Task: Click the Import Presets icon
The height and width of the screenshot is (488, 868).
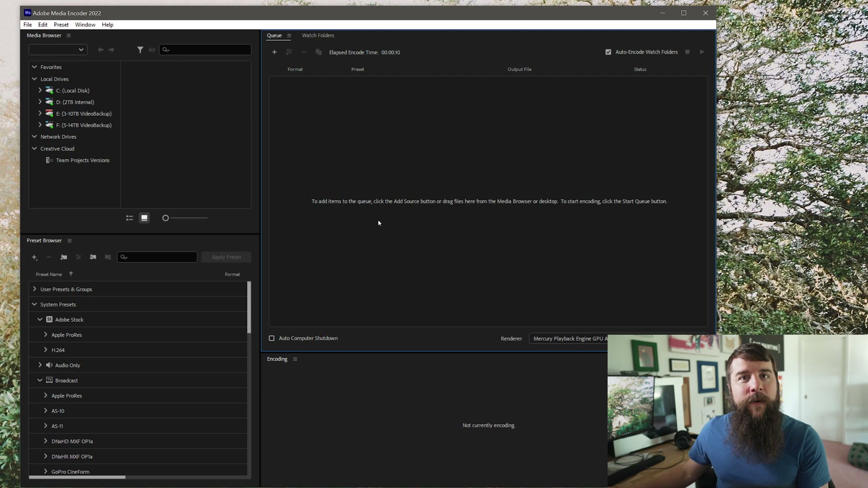Action: pos(93,257)
